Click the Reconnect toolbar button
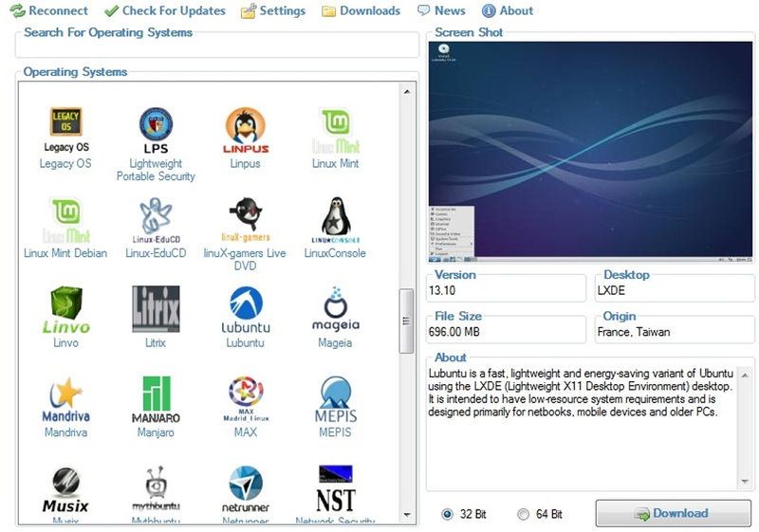The image size is (759, 532). click(49, 10)
